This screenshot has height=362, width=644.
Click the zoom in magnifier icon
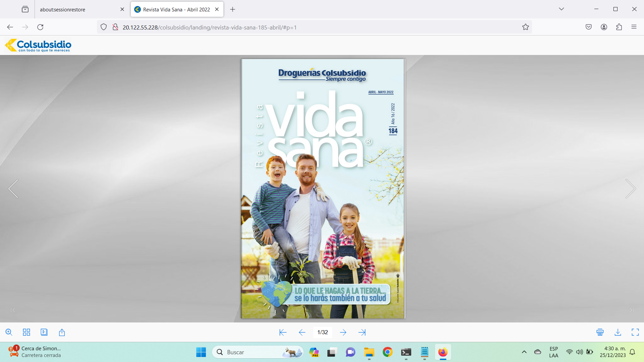click(9, 332)
